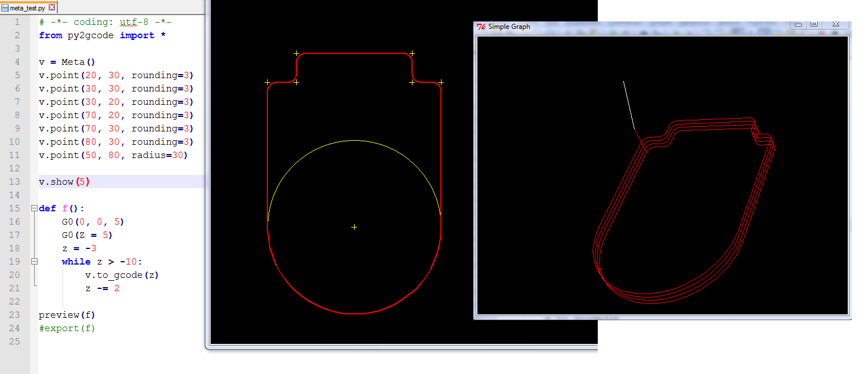The height and width of the screenshot is (374, 868).
Task: Close the Simple Graph window
Action: pyautogui.click(x=836, y=24)
